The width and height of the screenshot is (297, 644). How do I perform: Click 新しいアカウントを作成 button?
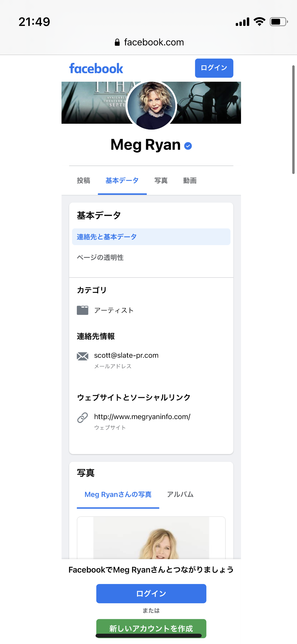click(x=151, y=628)
